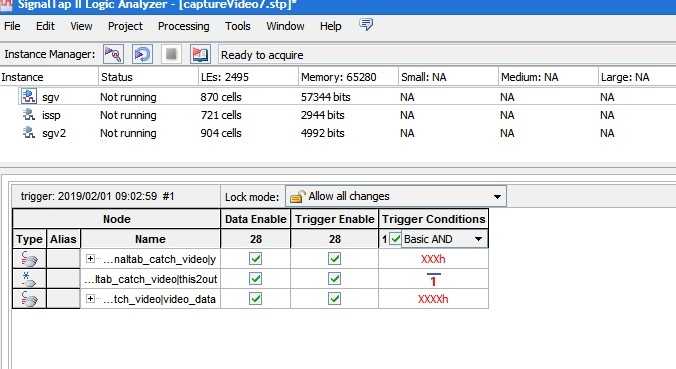Click the rising edge trigger condition of this2out
676x369 pixels.
[433, 279]
